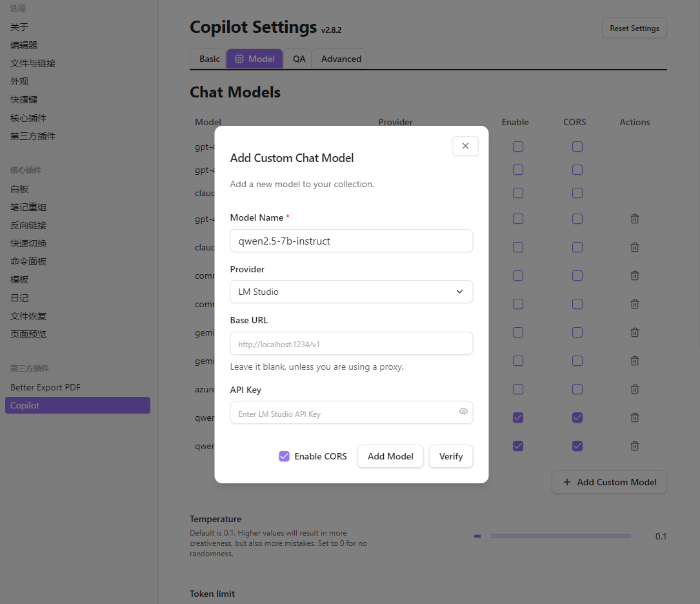Select Better Export PDF in the sidebar
700x604 pixels.
(x=45, y=387)
